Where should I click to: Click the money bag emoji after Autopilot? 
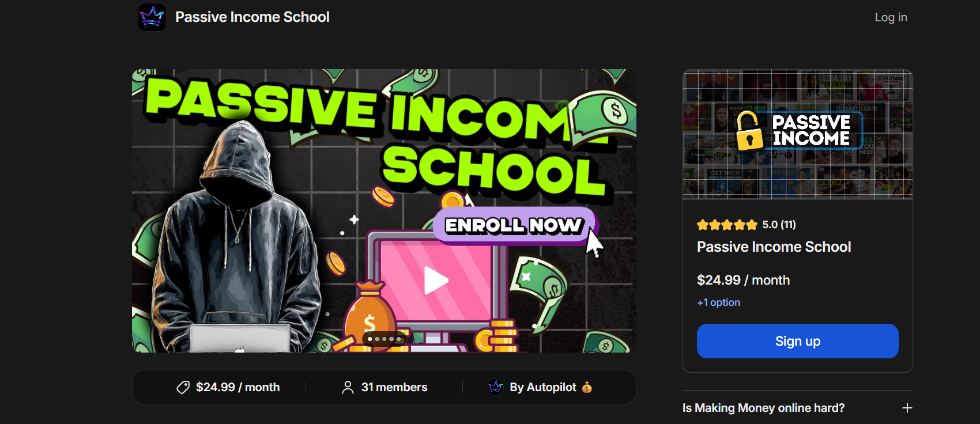click(587, 387)
